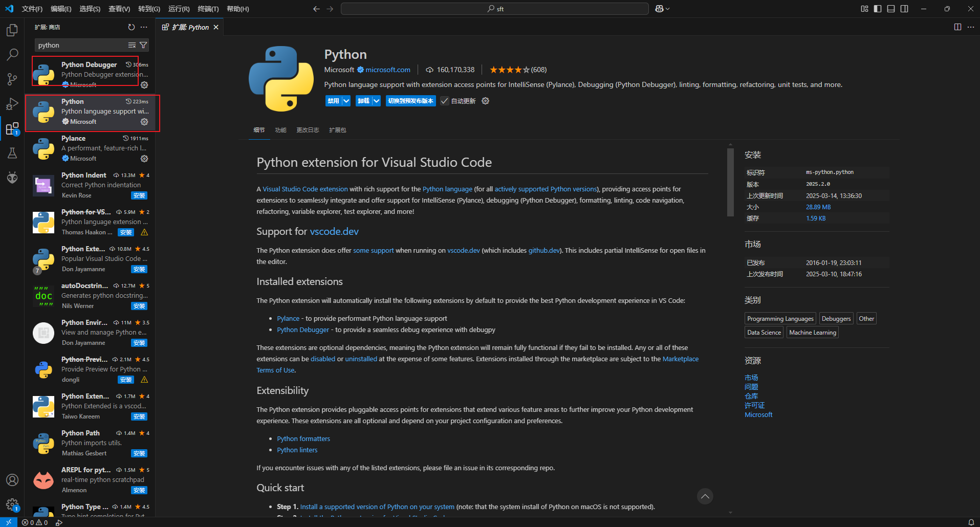Open the 编辑(E) menu

tap(61, 9)
